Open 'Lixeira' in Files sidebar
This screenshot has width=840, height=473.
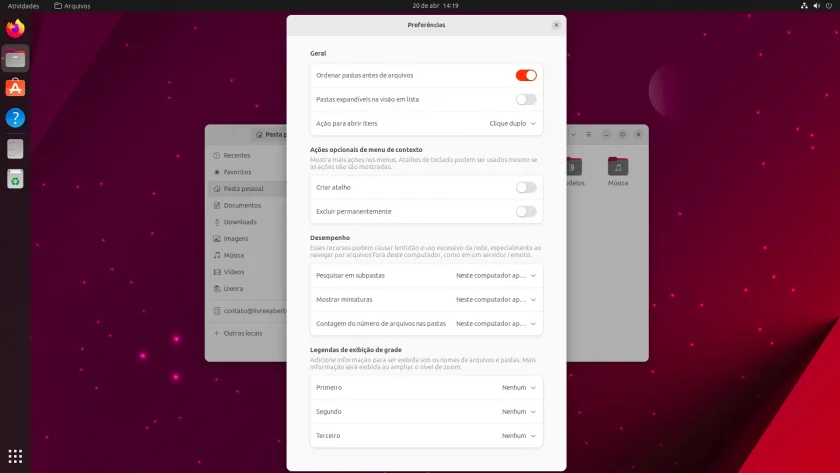click(246, 289)
